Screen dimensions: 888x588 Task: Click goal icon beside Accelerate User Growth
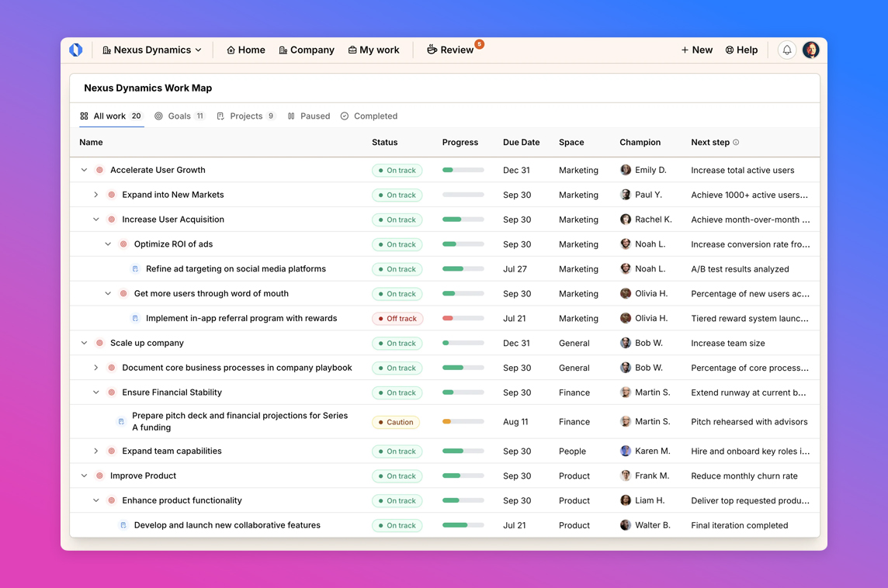100,170
